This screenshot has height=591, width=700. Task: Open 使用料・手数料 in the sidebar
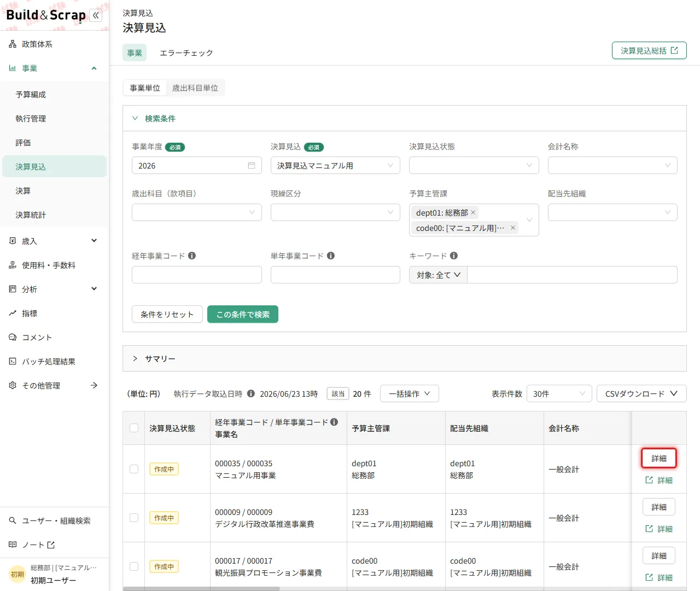[x=54, y=265]
